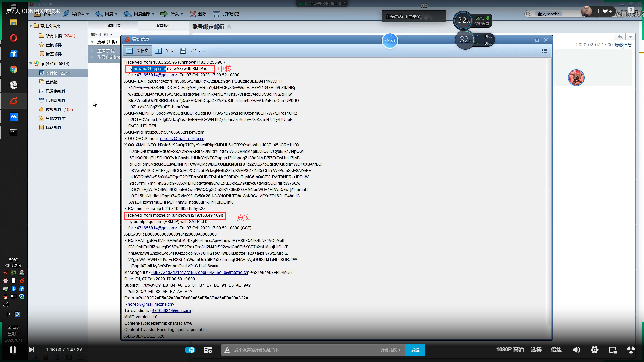Click the 回复 reply icon
The width and height of the screenshot is (644, 362).
click(x=99, y=14)
